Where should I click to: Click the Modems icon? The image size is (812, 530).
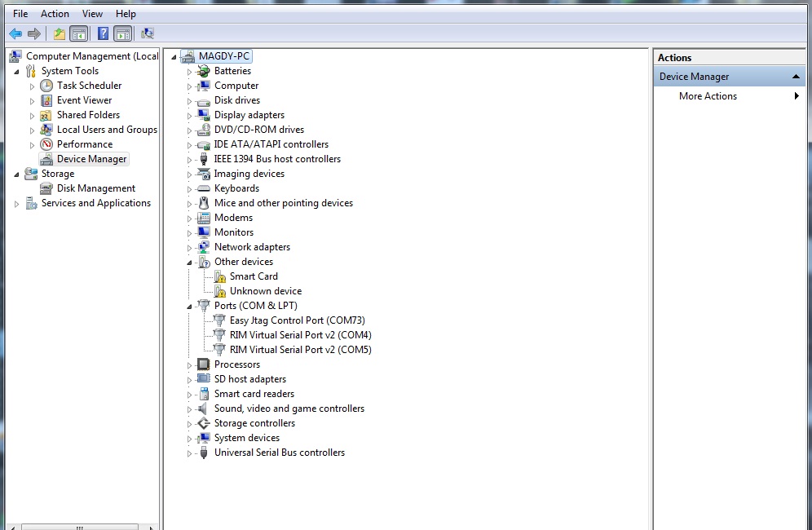[x=204, y=218]
